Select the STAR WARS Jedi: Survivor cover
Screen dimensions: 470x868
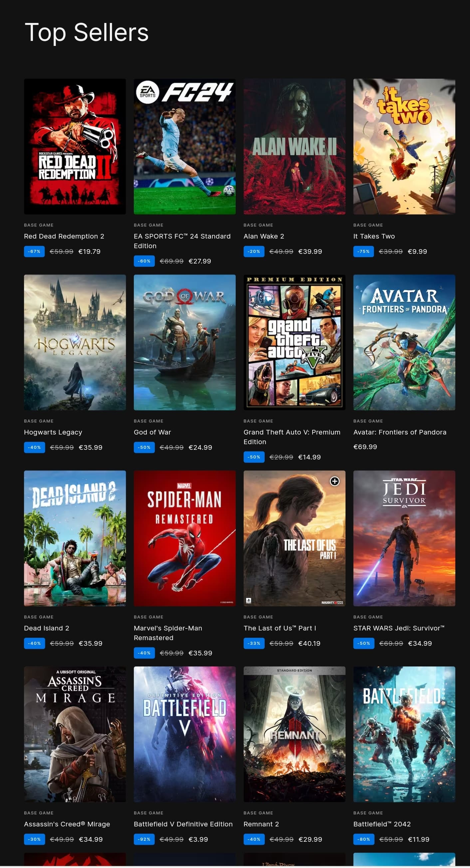click(x=404, y=538)
